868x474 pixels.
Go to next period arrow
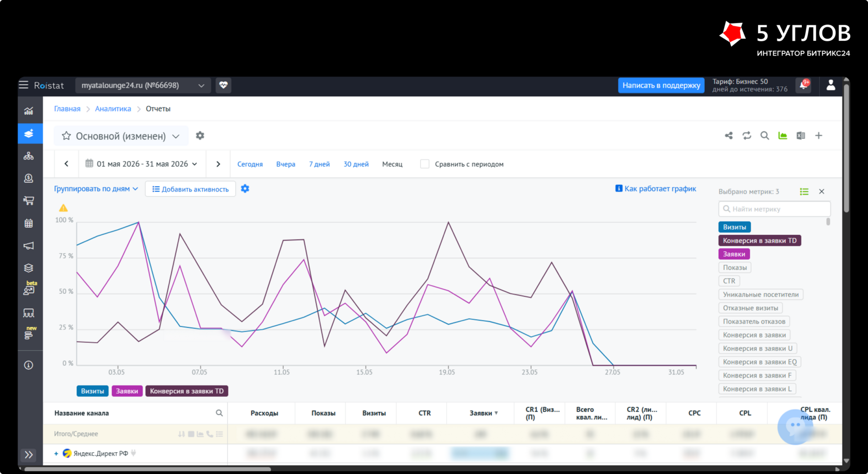218,164
